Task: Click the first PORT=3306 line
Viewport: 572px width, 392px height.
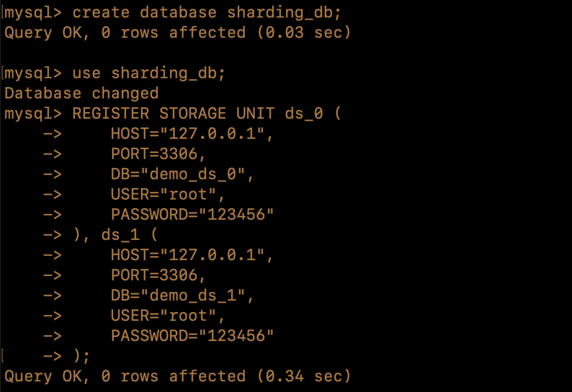Action: pos(158,154)
